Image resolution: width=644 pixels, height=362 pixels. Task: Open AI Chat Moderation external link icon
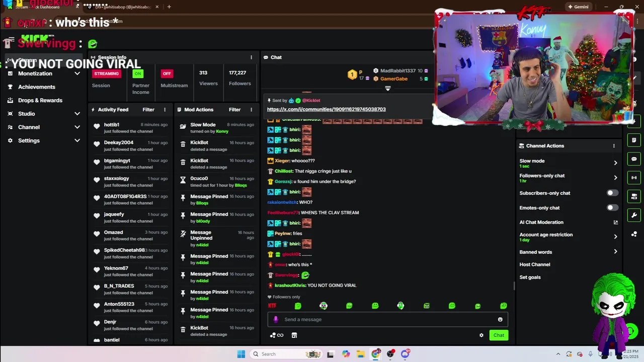click(x=615, y=222)
